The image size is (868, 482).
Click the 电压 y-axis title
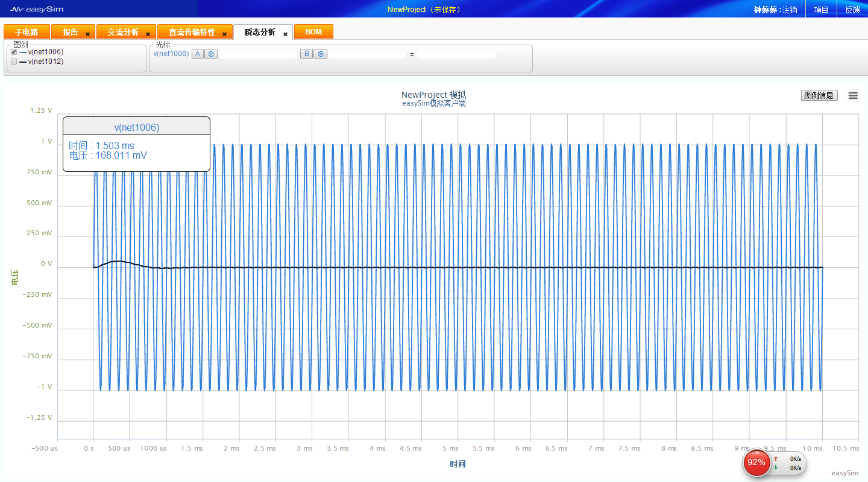point(15,278)
